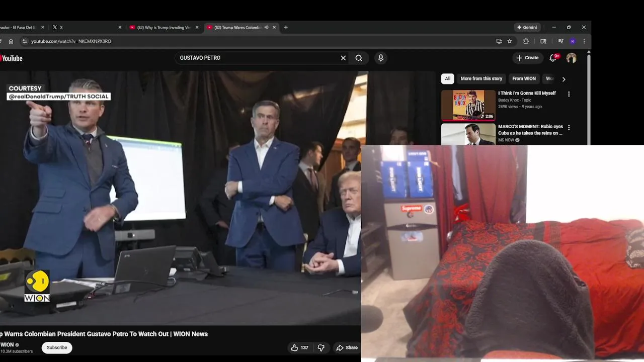Close the 'Trump Warns Colombia' tab
The width and height of the screenshot is (644, 362).
(x=274, y=27)
